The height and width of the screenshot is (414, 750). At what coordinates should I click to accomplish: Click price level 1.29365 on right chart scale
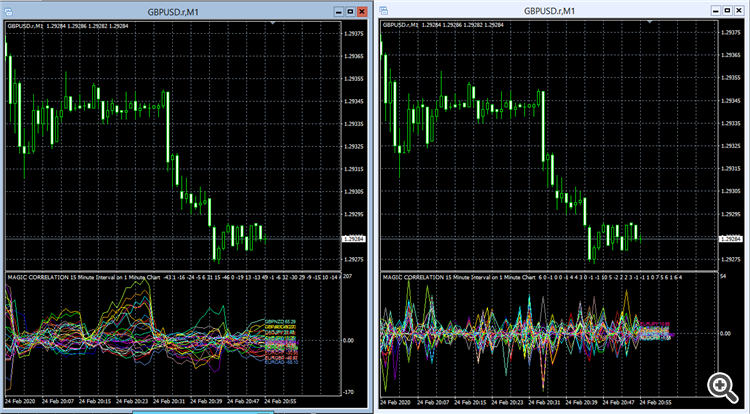pyautogui.click(x=731, y=55)
